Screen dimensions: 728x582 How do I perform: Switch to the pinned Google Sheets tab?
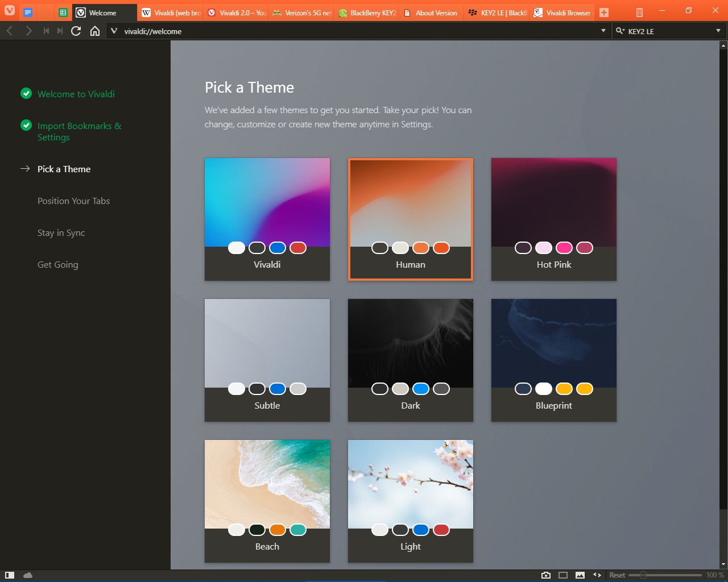(x=63, y=12)
